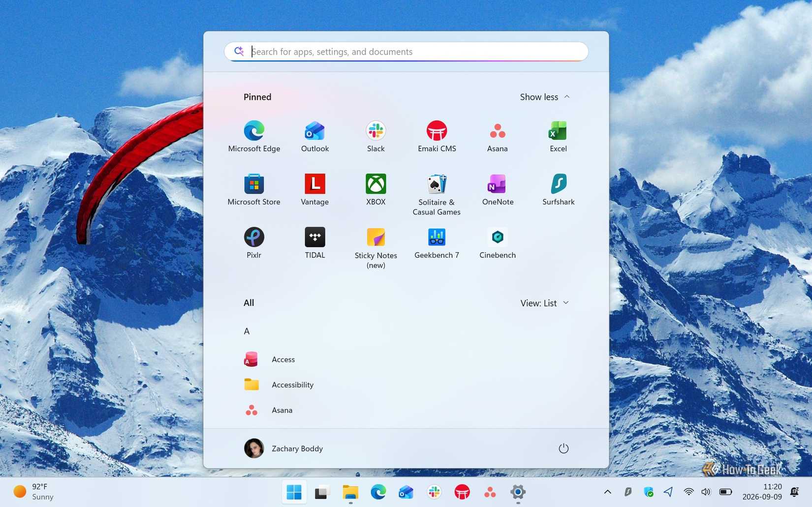Click the Power button in Start menu
The height and width of the screenshot is (507, 812).
(x=563, y=448)
